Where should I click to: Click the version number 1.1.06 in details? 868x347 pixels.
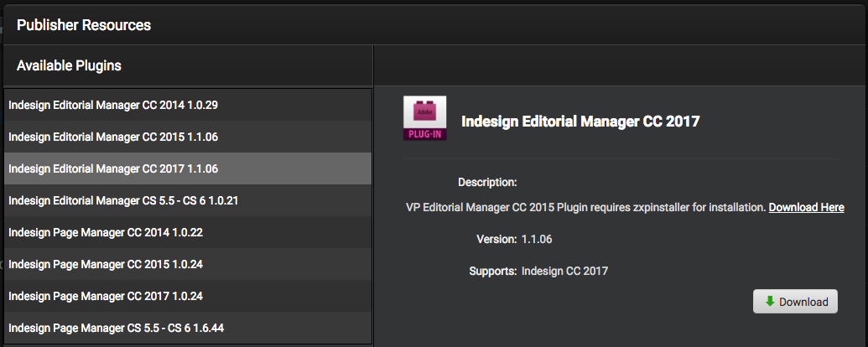click(x=537, y=239)
